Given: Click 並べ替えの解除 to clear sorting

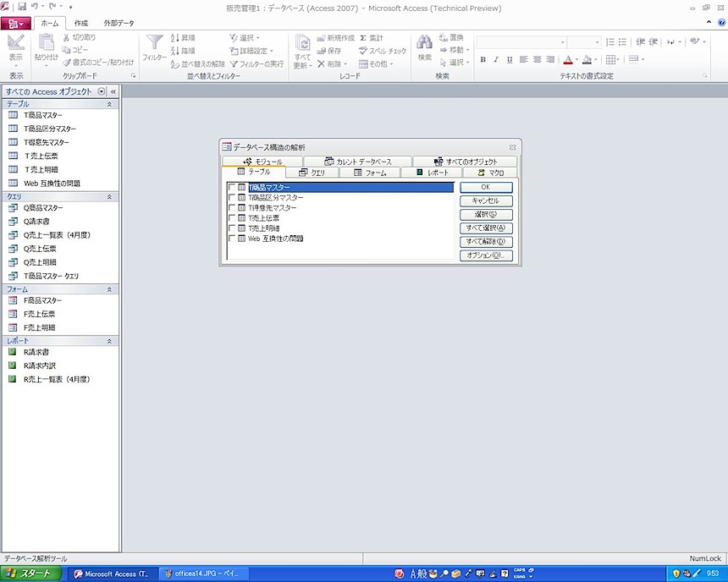Looking at the screenshot, I should (198, 64).
